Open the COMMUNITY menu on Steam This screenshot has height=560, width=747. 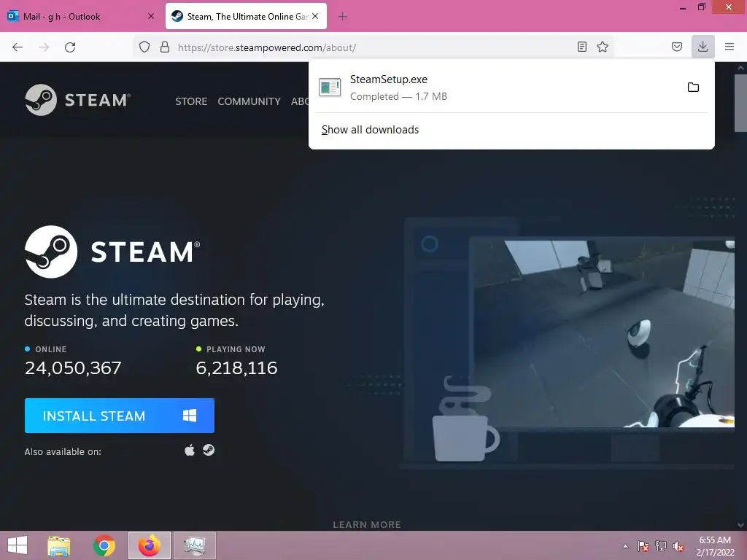tap(249, 101)
